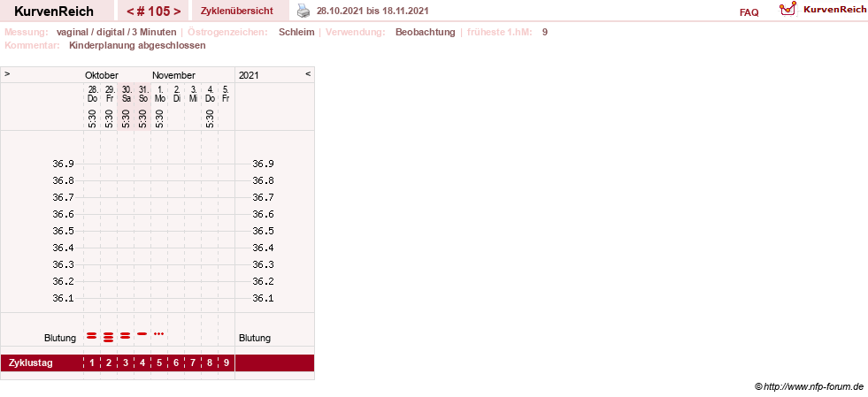Click the date 30. Sa header

[x=127, y=94]
